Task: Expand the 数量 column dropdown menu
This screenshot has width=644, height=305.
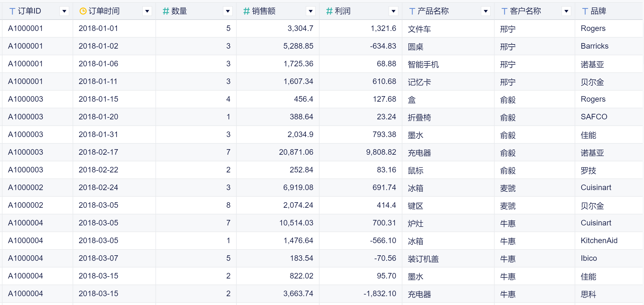Action: point(228,11)
